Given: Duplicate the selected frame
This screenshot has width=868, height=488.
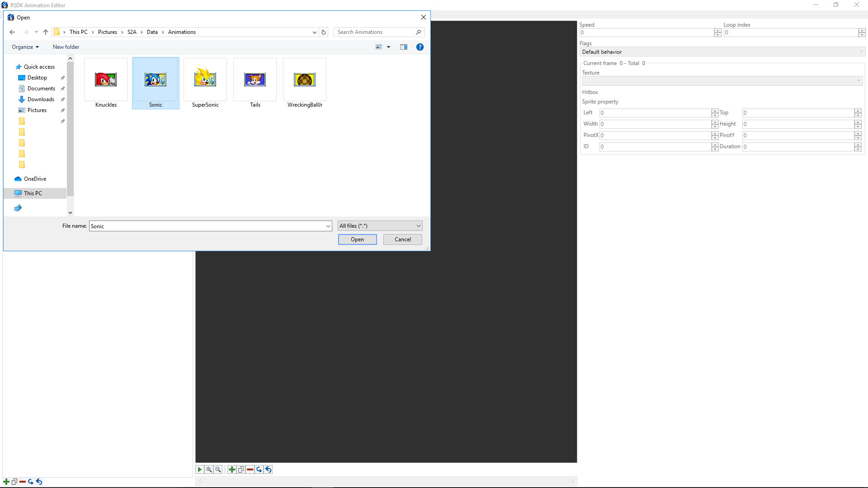Looking at the screenshot, I should click(x=241, y=469).
